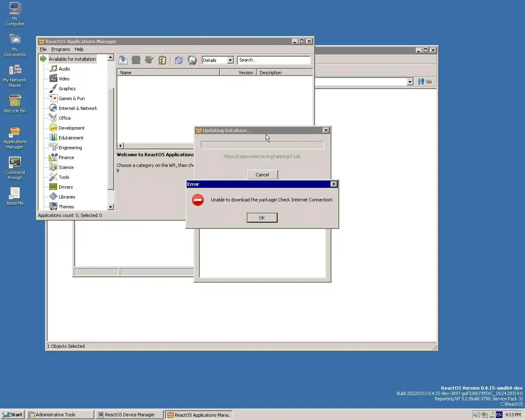Click My Network Places desktop icon

[15, 76]
